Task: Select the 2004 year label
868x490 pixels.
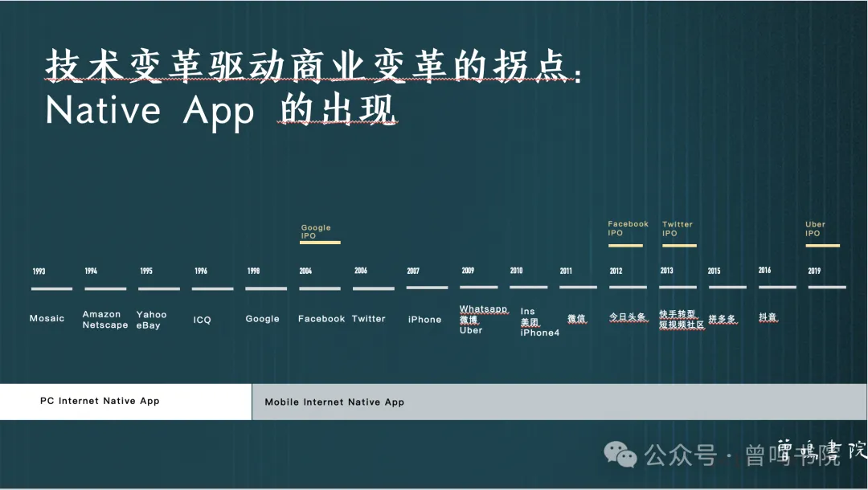Action: [305, 271]
